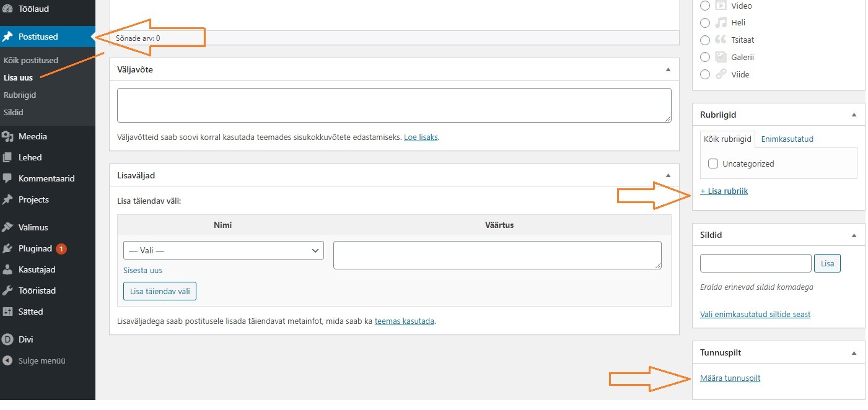
Task: Select the Video post format radio
Action: pyautogui.click(x=705, y=6)
